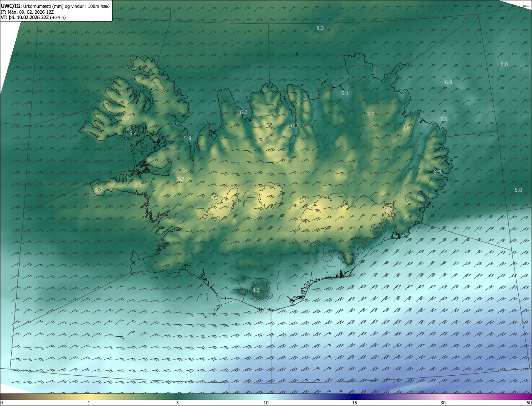Click the 6.9 value on the map
Viewport: 532px width, 406px height.
tap(448, 82)
